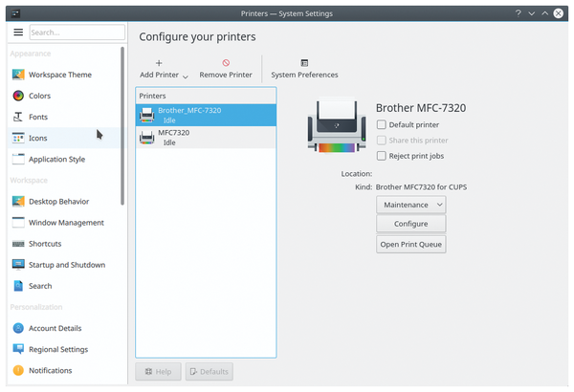Click the Kind: Brother MFC7320 for CUPS text
Viewport: 574px width, 392px height.
(410, 187)
